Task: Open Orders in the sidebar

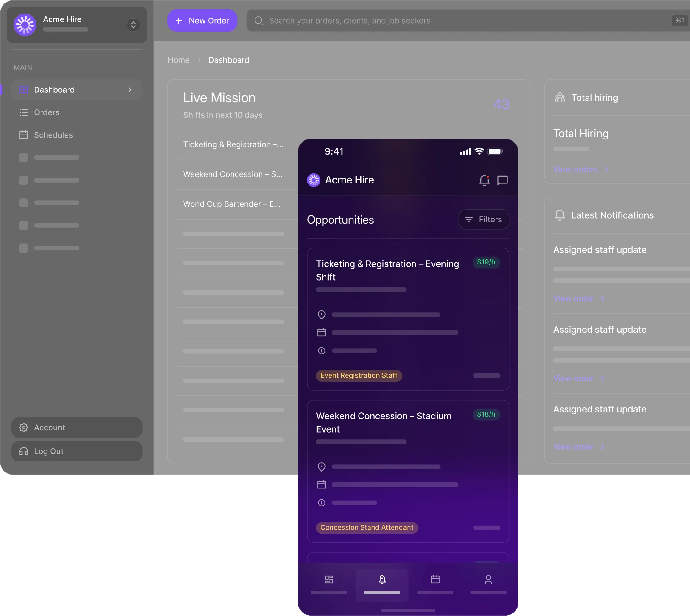Action: [x=47, y=112]
